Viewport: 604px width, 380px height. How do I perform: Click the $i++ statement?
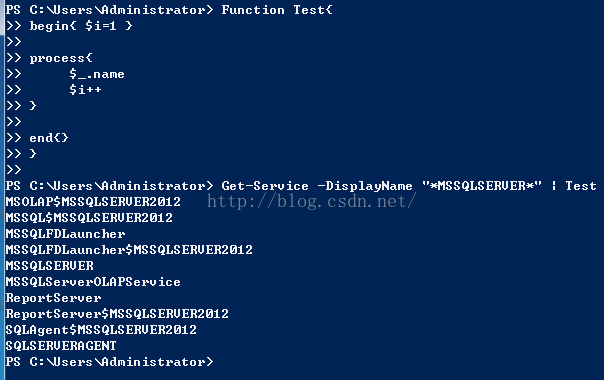click(x=85, y=90)
